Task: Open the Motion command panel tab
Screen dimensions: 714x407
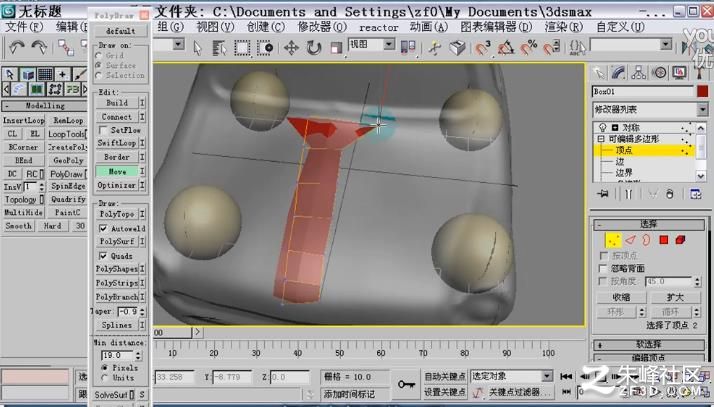Action: coord(659,72)
